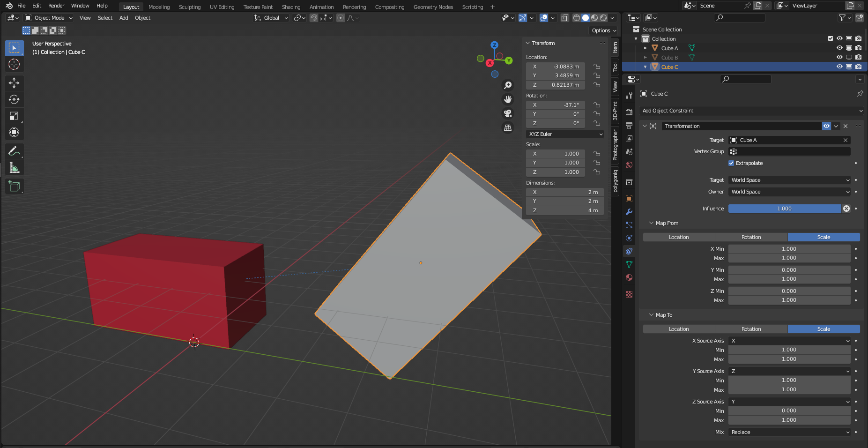
Task: Open the Object Mode dropdown
Action: coord(49,18)
